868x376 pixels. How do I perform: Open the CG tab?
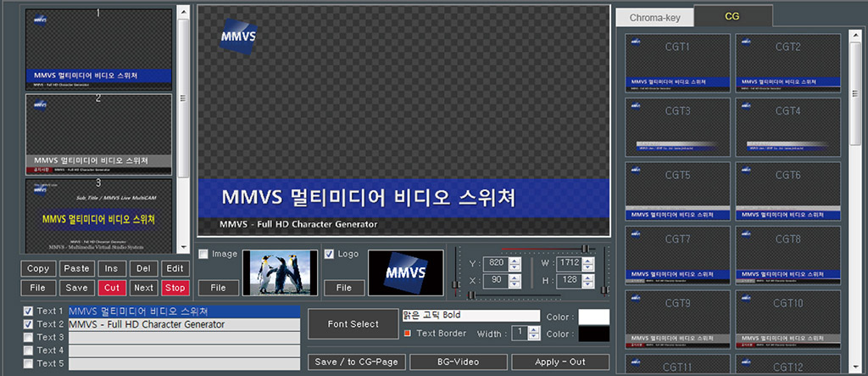click(x=732, y=16)
